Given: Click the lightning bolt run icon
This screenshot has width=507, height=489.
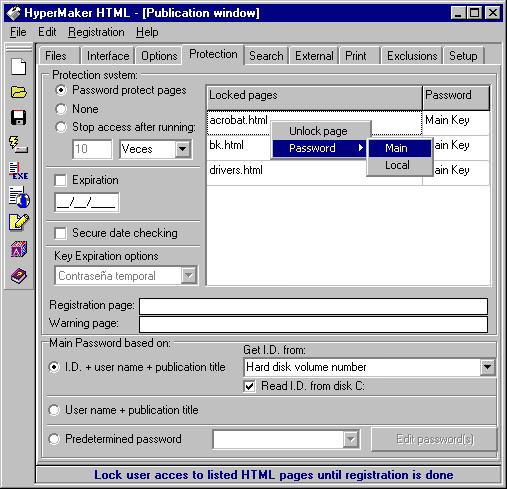Looking at the screenshot, I should 18,145.
